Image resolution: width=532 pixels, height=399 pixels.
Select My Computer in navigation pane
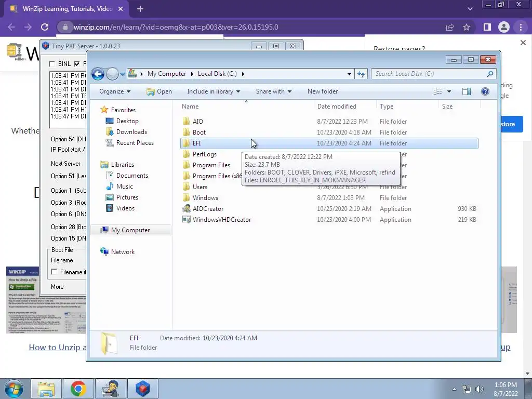pos(130,230)
